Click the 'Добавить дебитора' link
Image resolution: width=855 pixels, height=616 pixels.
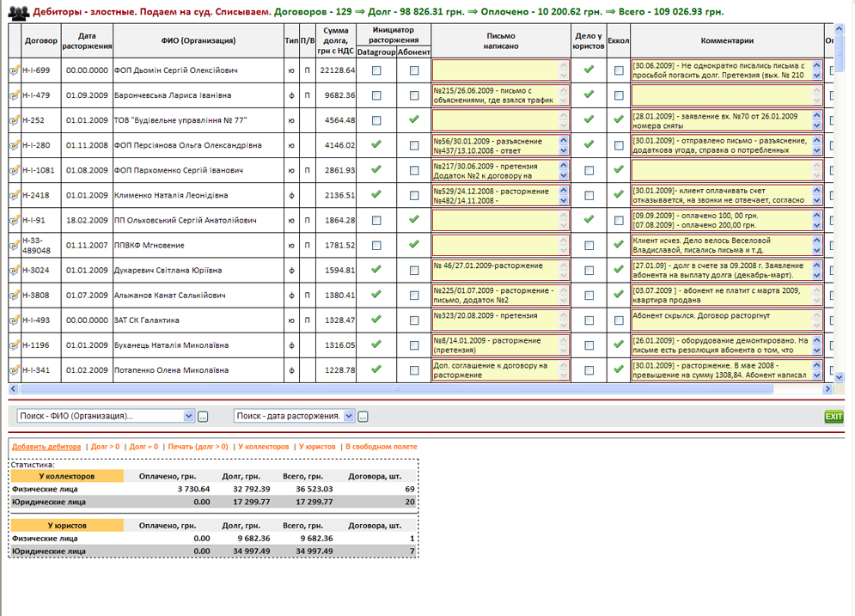[x=46, y=447]
